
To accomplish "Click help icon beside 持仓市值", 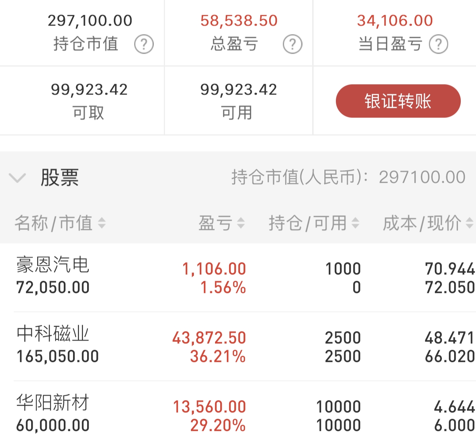I will pyautogui.click(x=144, y=45).
